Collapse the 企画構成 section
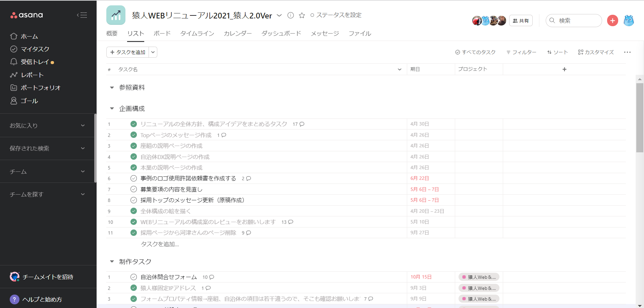Image resolution: width=644 pixels, height=308 pixels. coord(112,109)
